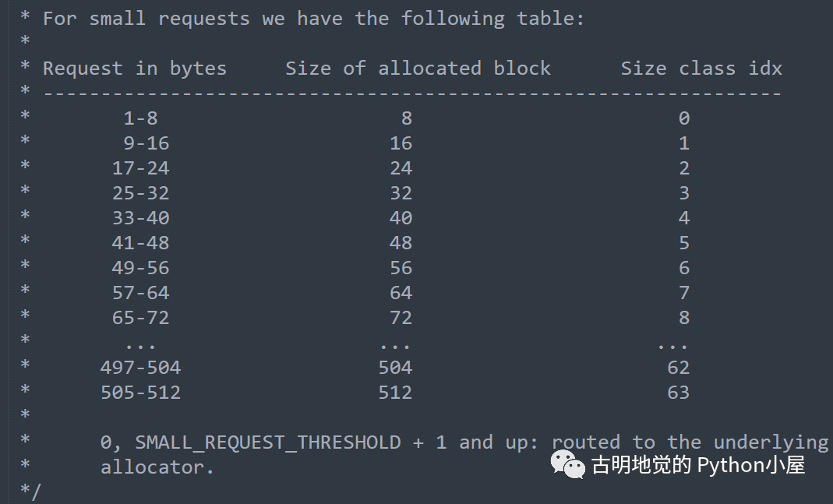Click the '65-72' request range entry
Viewport: 833px width, 504px height.
click(x=140, y=318)
